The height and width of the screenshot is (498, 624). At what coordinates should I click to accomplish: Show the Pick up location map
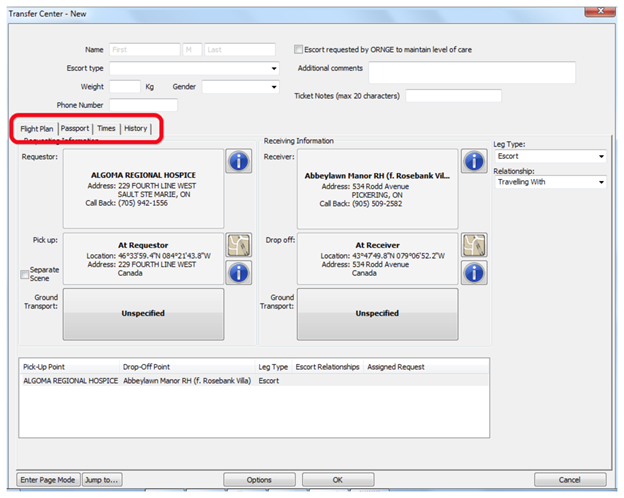238,245
